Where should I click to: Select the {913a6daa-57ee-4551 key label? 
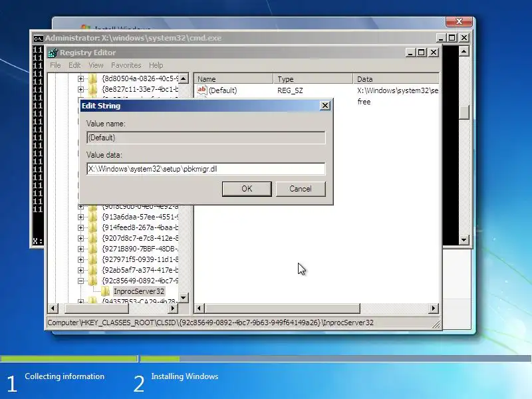tap(140, 217)
